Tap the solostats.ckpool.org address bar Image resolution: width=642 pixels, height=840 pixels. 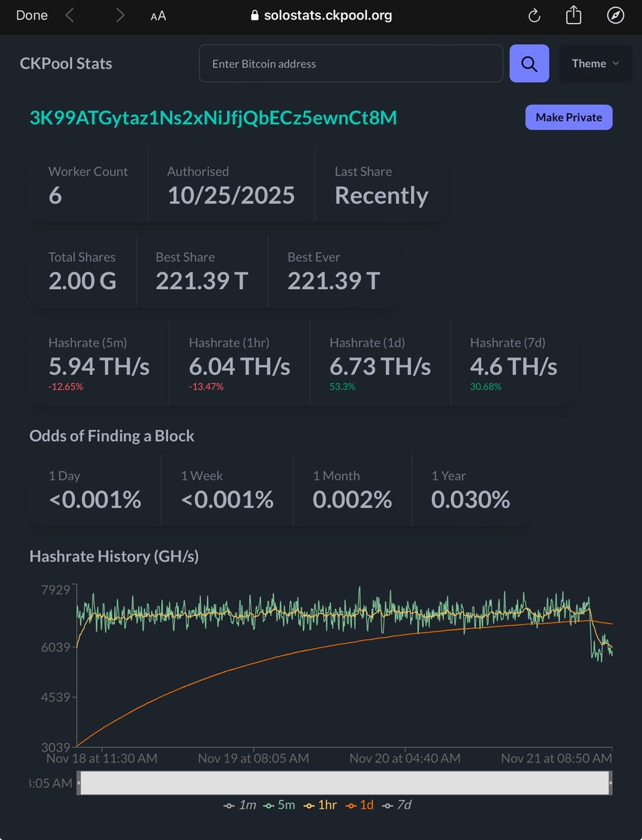click(321, 15)
